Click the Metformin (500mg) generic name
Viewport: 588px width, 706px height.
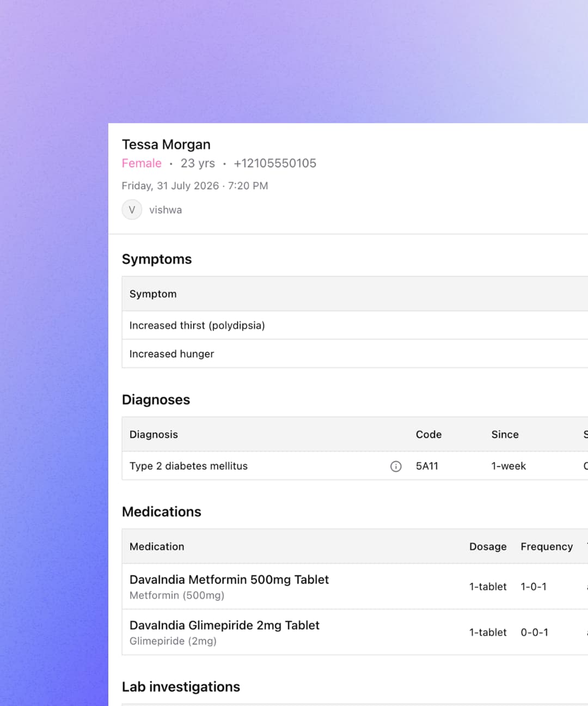(177, 595)
